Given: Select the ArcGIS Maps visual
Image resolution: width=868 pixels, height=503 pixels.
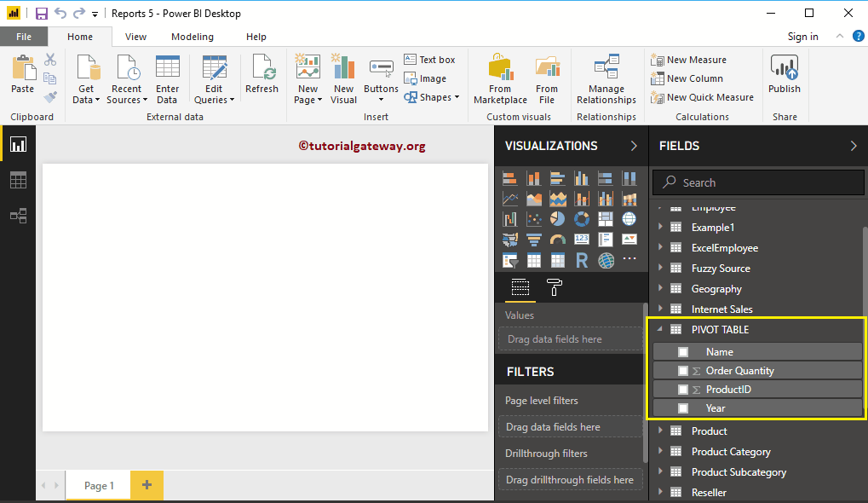Looking at the screenshot, I should pos(606,260).
